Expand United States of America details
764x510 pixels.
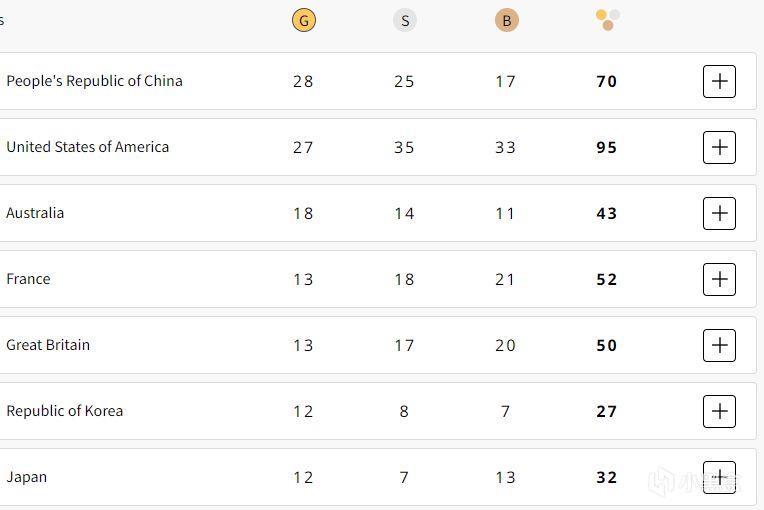719,148
